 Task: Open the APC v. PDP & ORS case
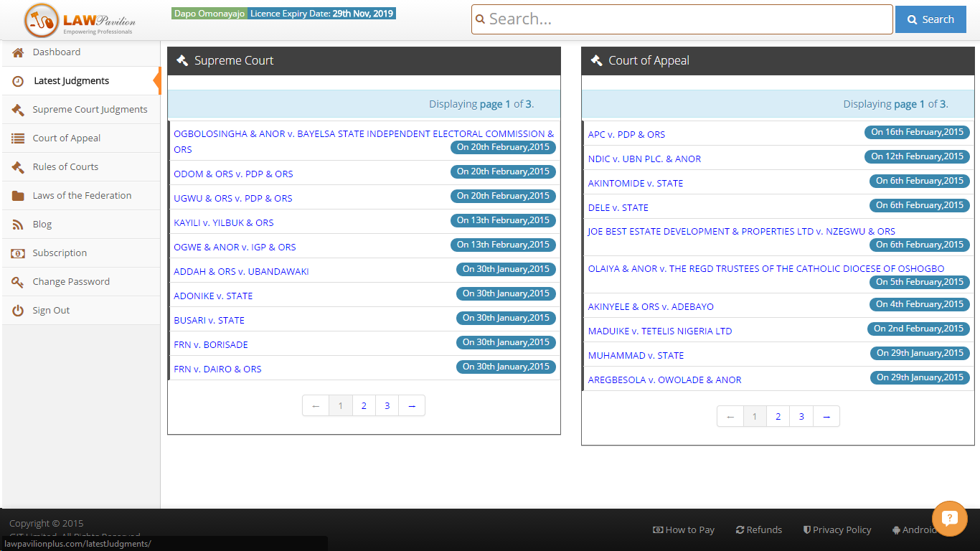626,135
